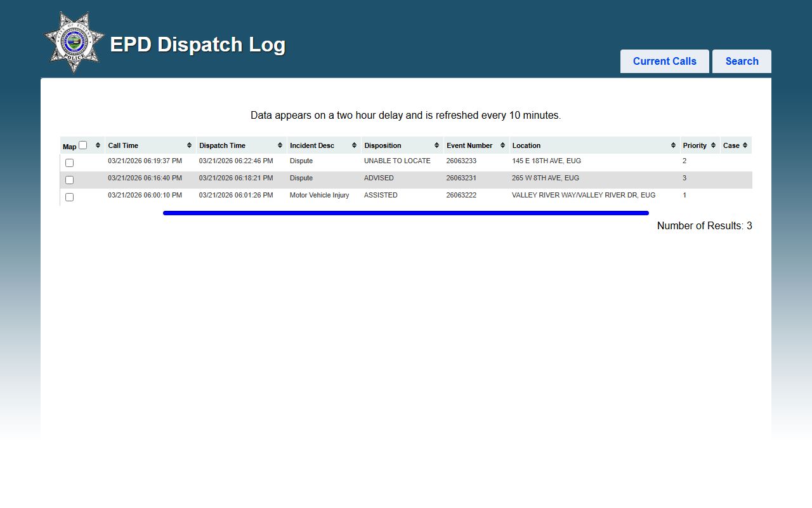Click event number 26063222
Image resolution: width=812 pixels, height=508 pixels.
pos(461,195)
